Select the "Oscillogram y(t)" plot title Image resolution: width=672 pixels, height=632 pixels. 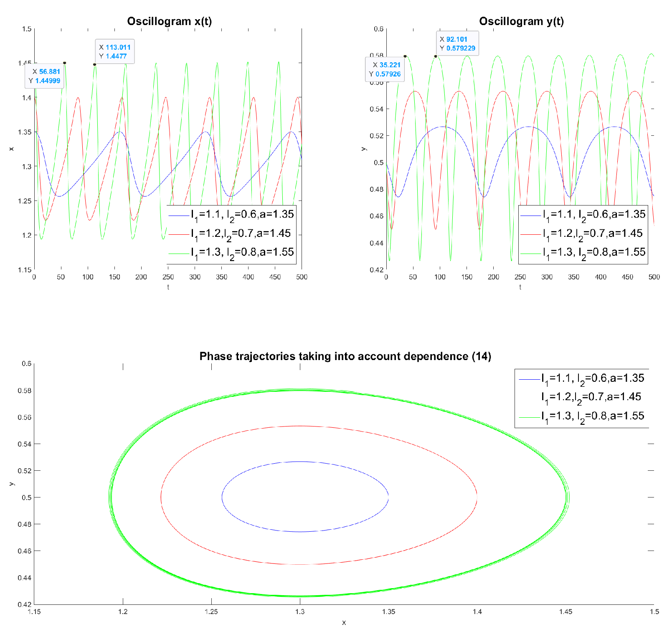click(x=521, y=21)
